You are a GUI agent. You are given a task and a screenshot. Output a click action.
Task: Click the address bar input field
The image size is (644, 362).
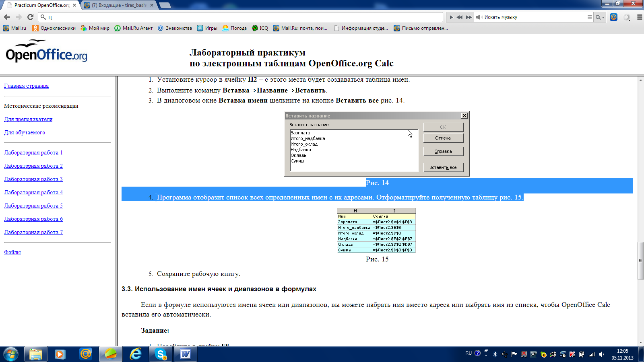tap(241, 17)
